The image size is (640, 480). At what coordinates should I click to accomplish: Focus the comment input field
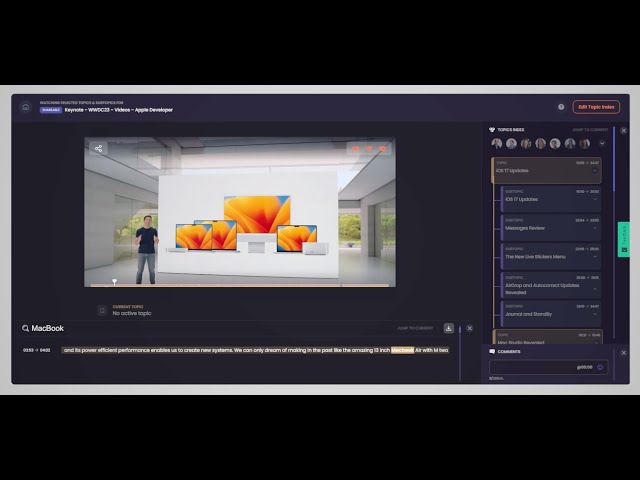[x=549, y=367]
